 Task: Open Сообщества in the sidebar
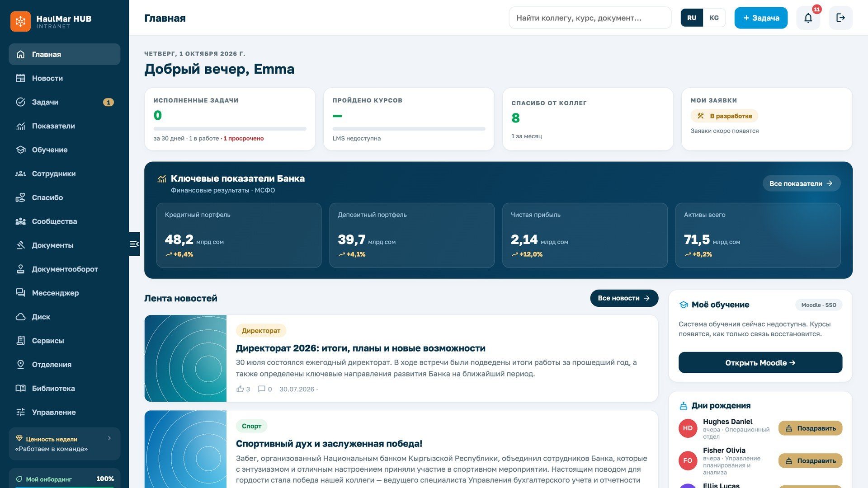[x=64, y=221]
